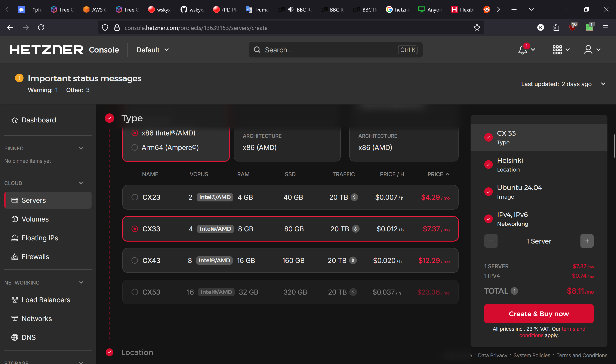Click the Search input field

coord(329,50)
